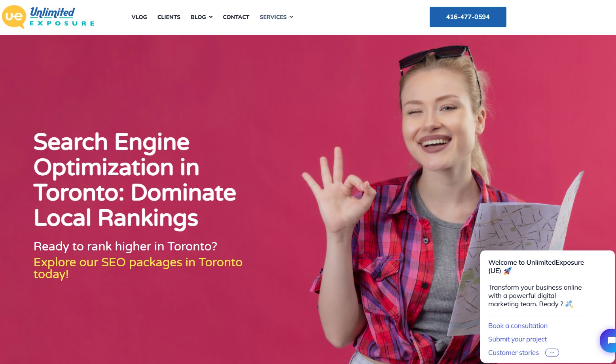Click the satellite emoji after Ready?

(x=569, y=304)
